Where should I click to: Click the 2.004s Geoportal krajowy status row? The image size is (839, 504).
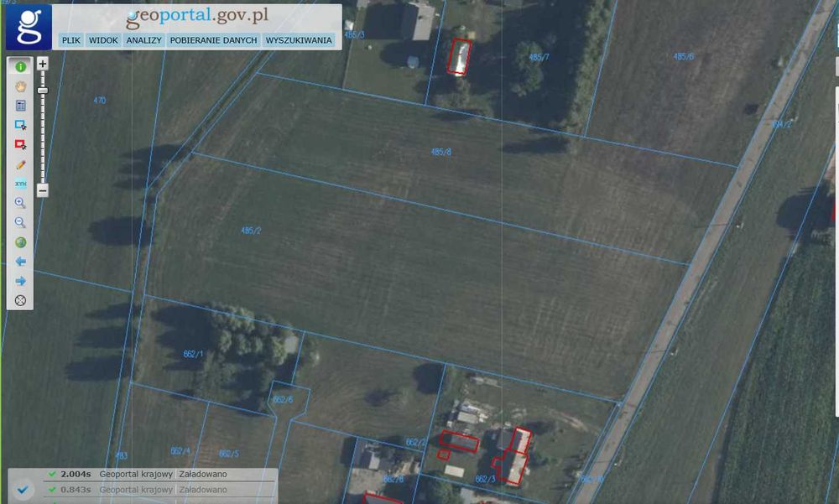pyautogui.click(x=160, y=474)
